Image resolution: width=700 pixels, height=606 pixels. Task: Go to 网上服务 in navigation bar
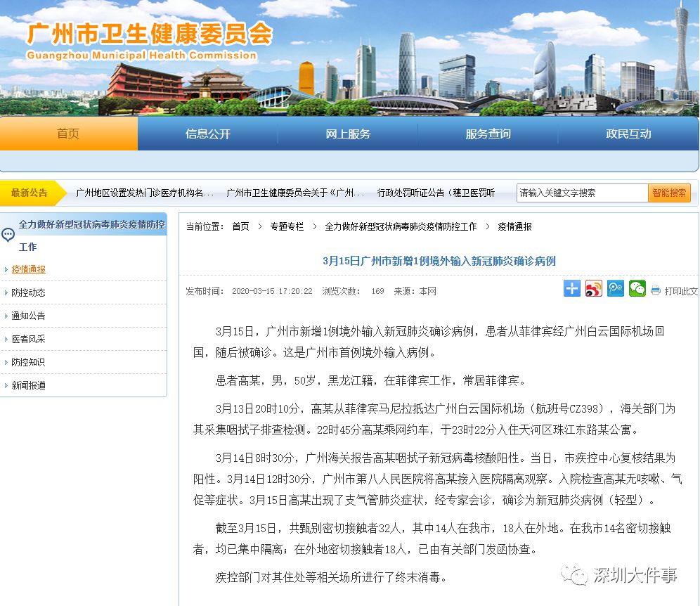tap(348, 134)
